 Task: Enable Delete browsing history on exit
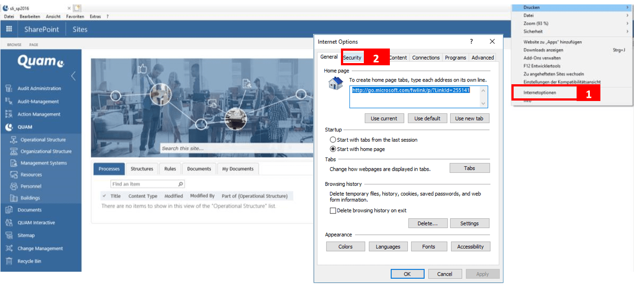click(x=333, y=210)
